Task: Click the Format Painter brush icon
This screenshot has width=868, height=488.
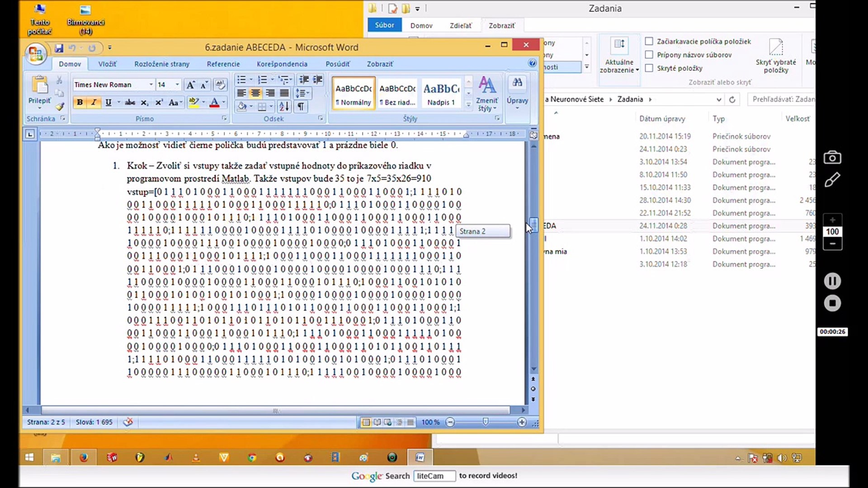Action: coord(60,107)
